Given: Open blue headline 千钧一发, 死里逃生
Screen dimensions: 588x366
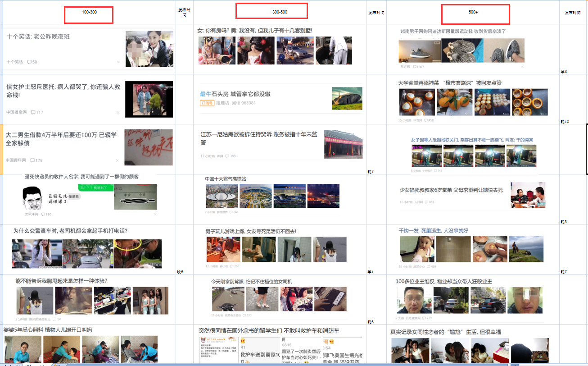Looking at the screenshot, I should tap(434, 230).
